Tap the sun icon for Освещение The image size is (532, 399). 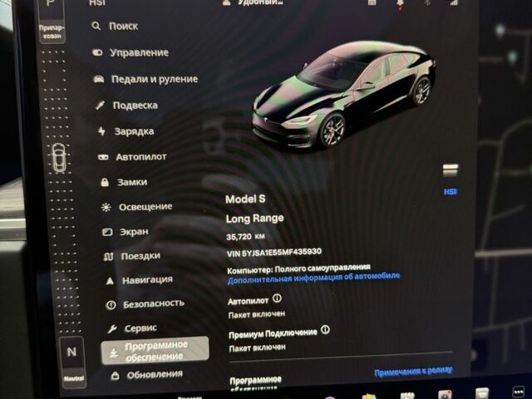tap(106, 207)
